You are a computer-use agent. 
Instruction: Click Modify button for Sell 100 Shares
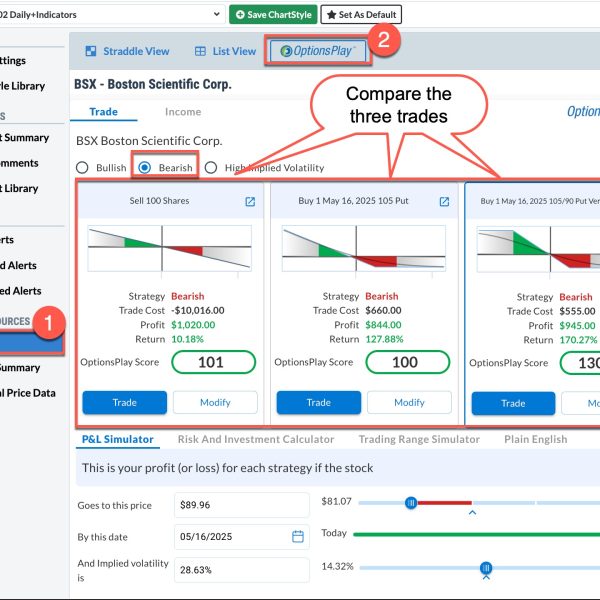(x=215, y=403)
